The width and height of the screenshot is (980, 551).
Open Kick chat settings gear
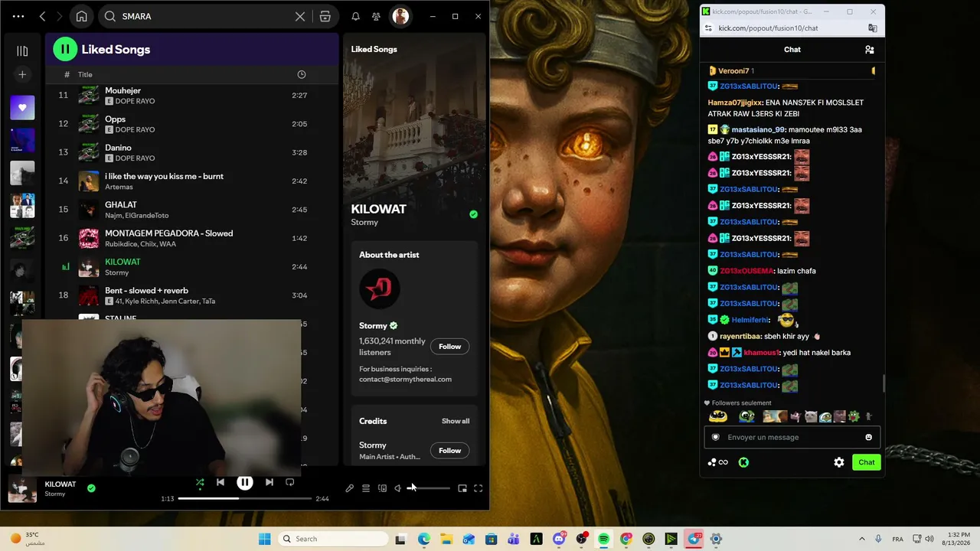[x=839, y=462]
